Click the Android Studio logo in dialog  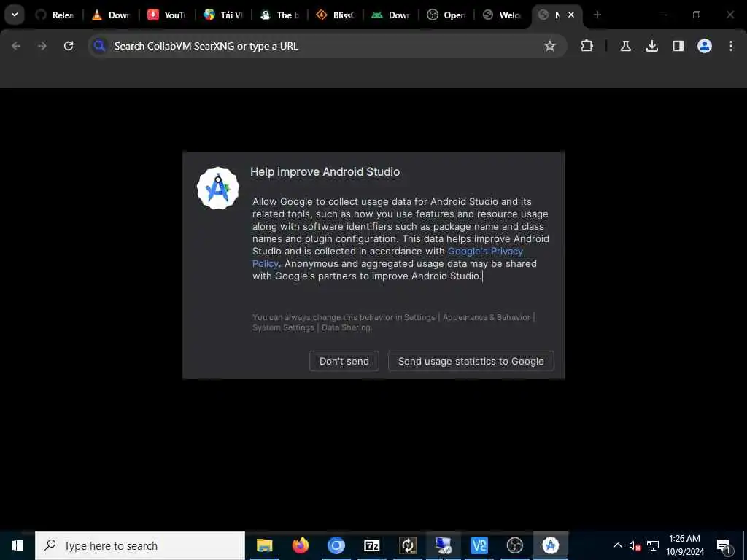click(218, 188)
